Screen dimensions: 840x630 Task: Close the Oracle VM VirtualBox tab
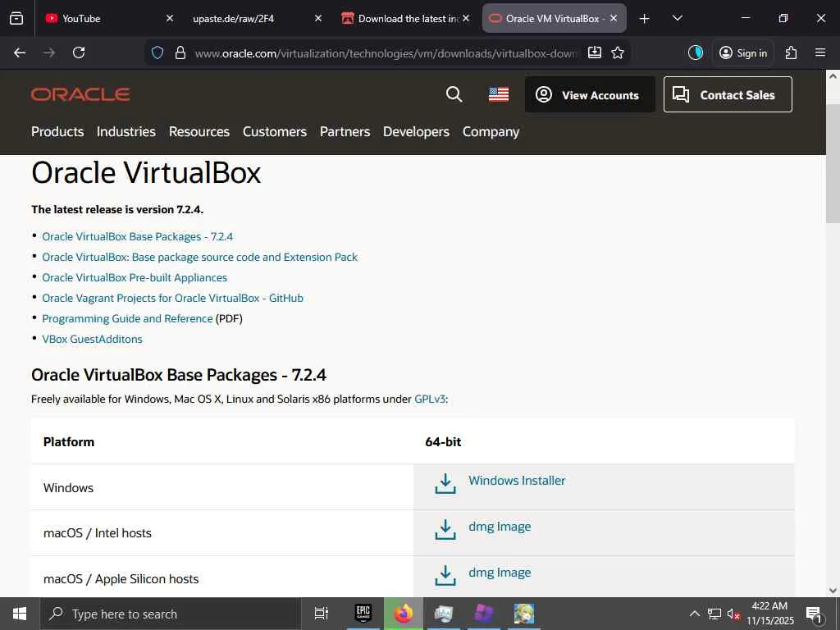[x=614, y=19]
